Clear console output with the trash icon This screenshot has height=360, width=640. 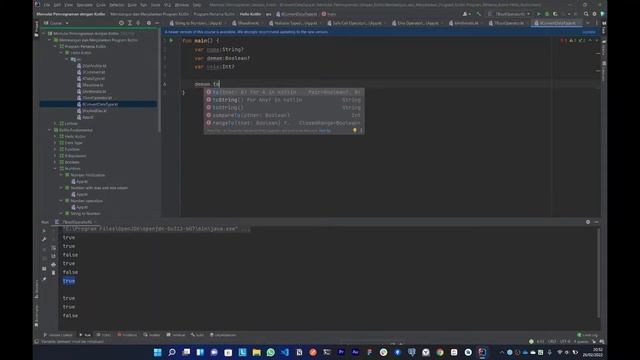tap(53, 273)
